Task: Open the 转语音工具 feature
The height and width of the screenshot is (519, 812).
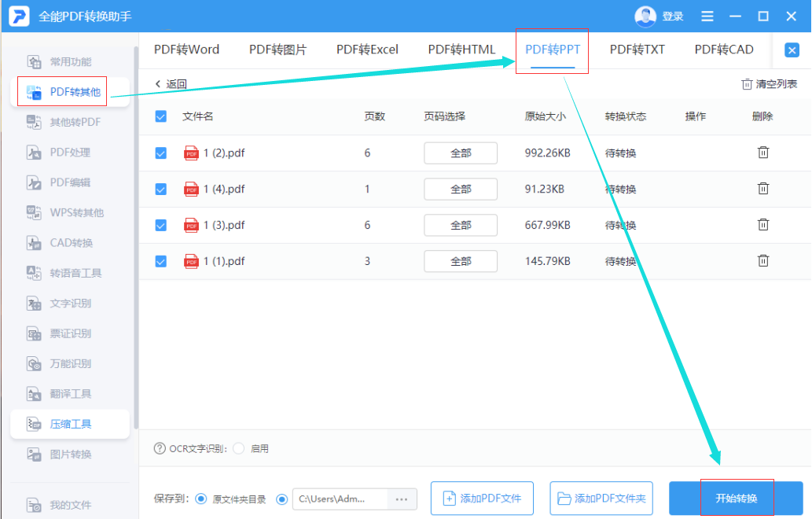Action: pos(67,273)
